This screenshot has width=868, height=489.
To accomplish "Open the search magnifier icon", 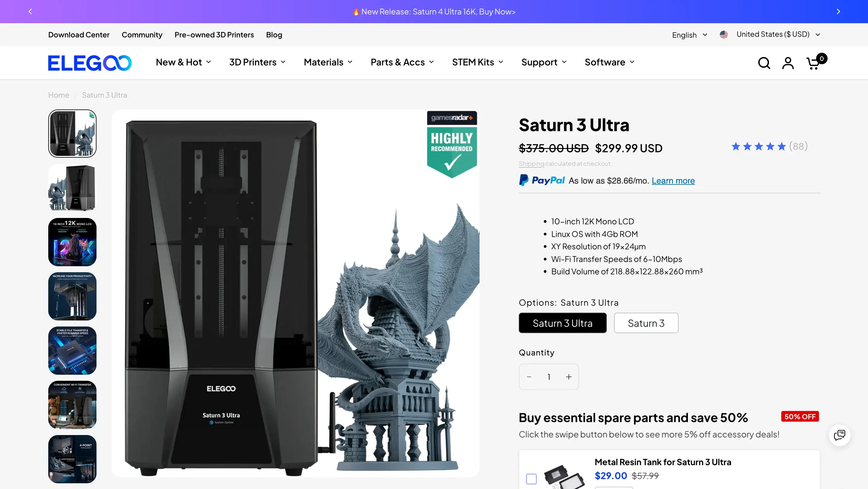I will (x=764, y=63).
